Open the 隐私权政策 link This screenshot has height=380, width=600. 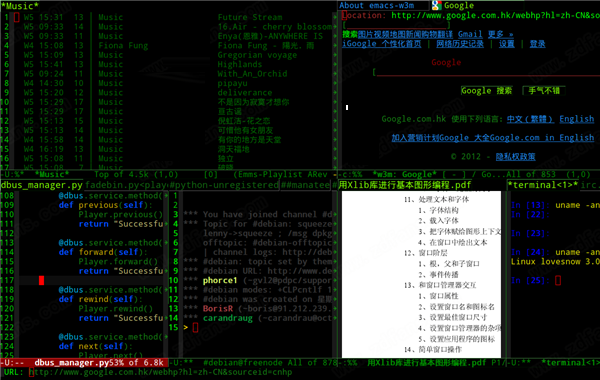point(515,157)
